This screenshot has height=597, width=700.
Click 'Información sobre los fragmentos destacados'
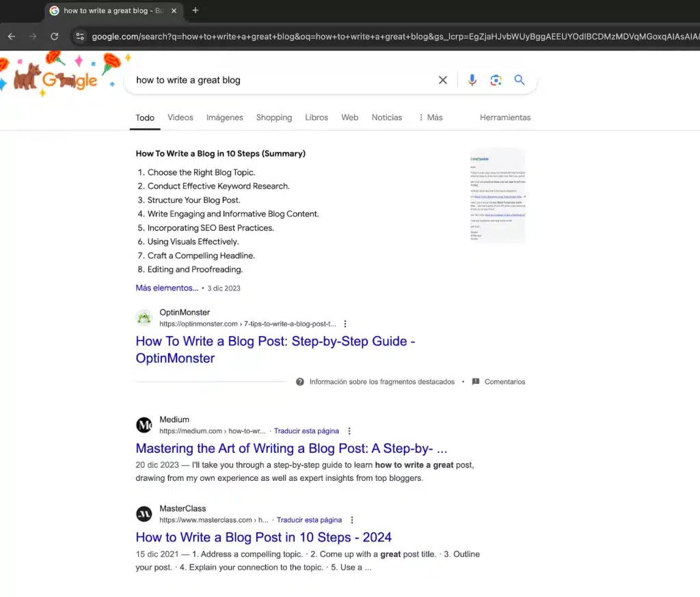point(382,382)
